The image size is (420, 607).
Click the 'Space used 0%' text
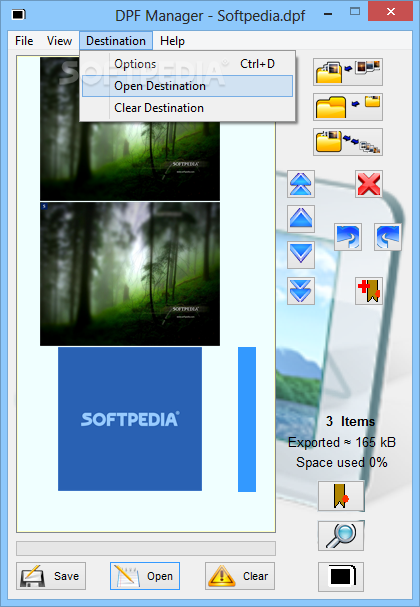342,462
